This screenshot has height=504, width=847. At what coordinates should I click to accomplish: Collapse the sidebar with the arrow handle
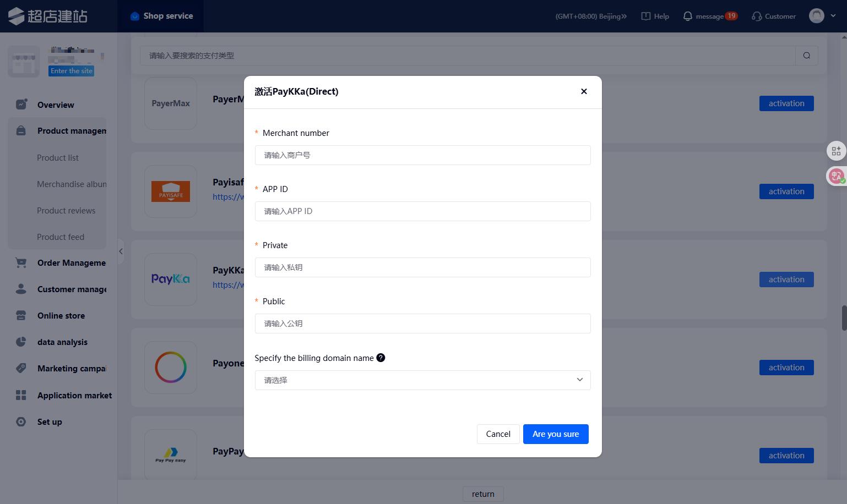click(121, 251)
